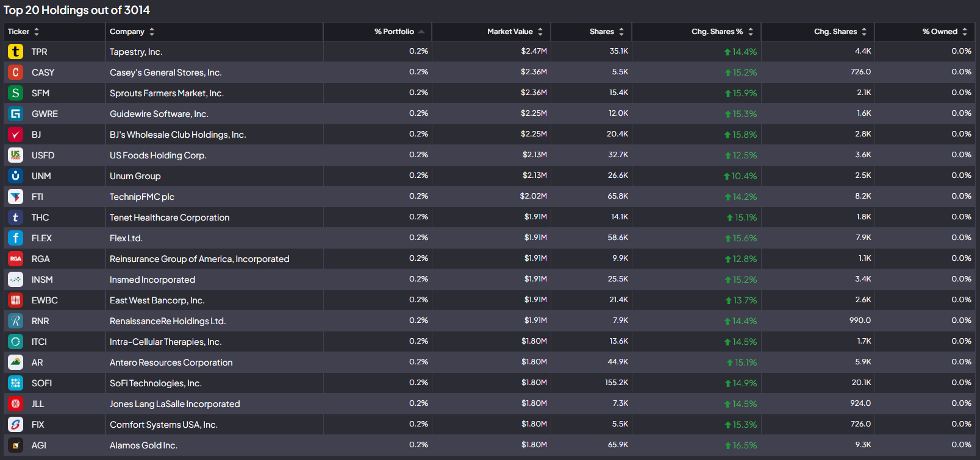Click the Jones Lang LaSalle JLL logo icon
Screen dimensions: 980x460
pyautogui.click(x=15, y=404)
